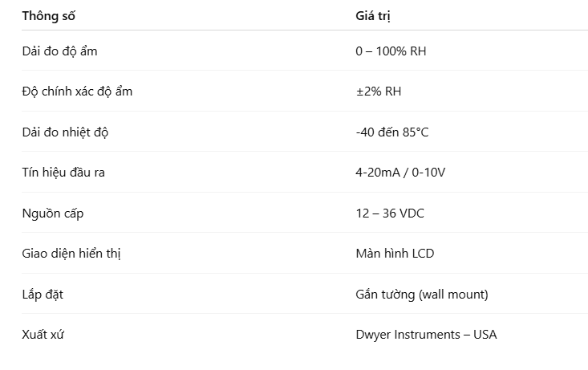
Task: Select the 'Xuất xứ' row label
Action: [x=43, y=335]
